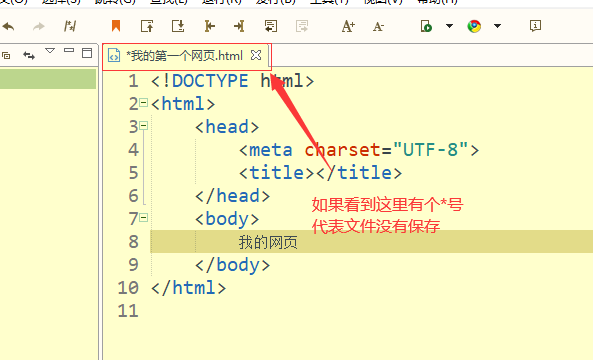Open dropdown arrow beside Chrome icon

tap(497, 26)
